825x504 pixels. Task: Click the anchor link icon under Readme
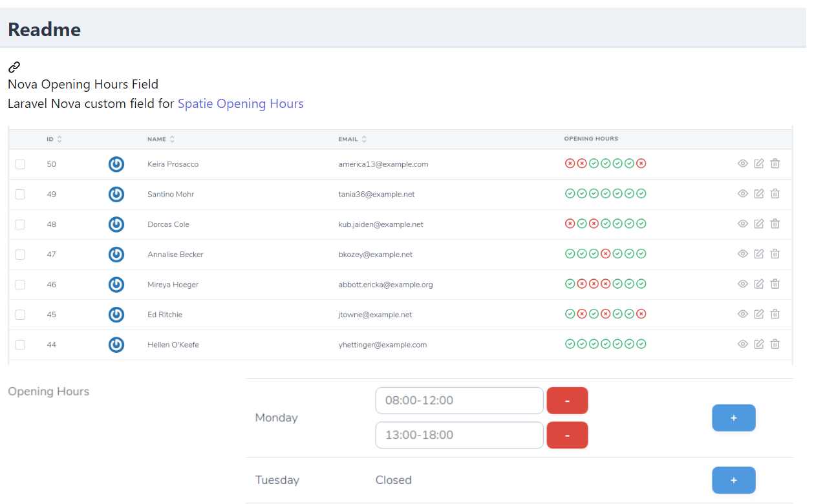14,67
